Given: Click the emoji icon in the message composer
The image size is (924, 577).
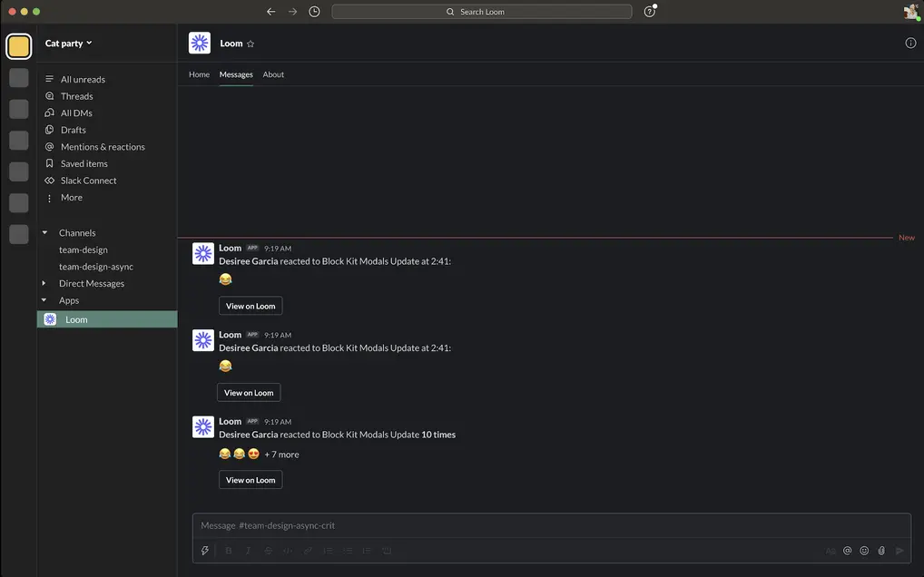Looking at the screenshot, I should point(863,550).
